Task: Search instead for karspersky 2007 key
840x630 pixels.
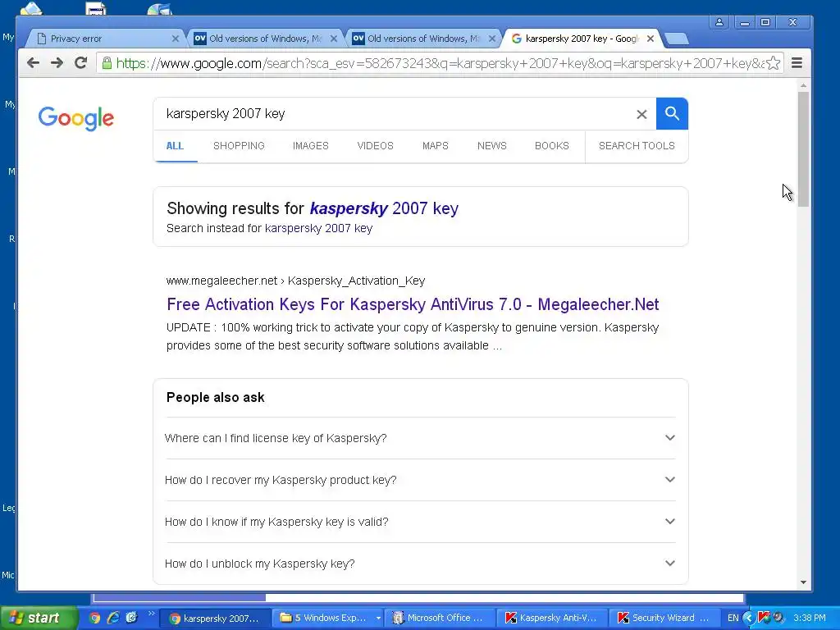Action: point(318,228)
